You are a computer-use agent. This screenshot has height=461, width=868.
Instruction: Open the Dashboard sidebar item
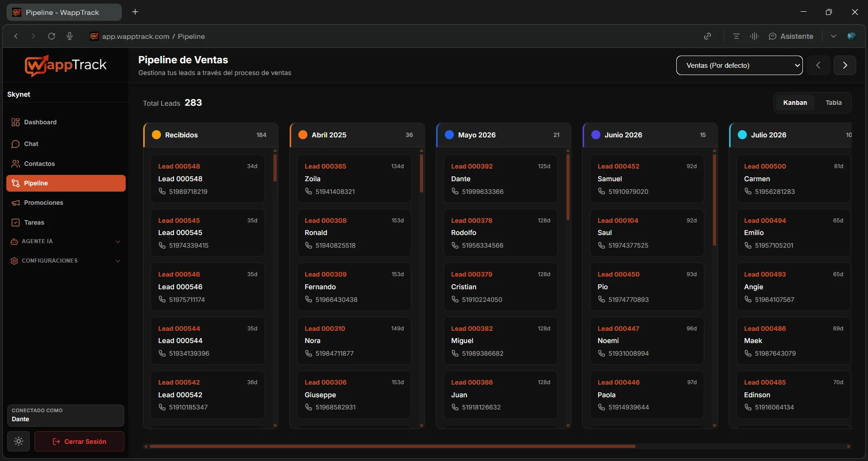coord(66,122)
